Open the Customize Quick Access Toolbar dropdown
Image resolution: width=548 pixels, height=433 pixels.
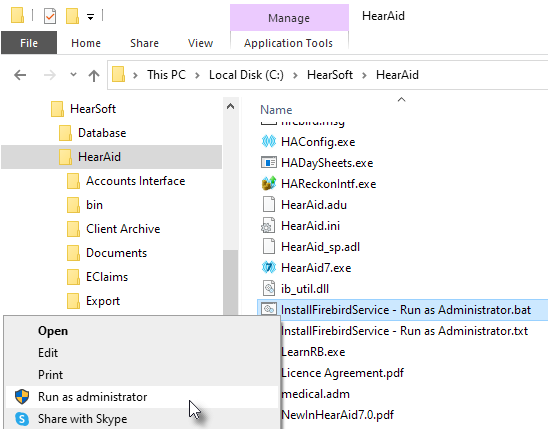[x=91, y=16]
